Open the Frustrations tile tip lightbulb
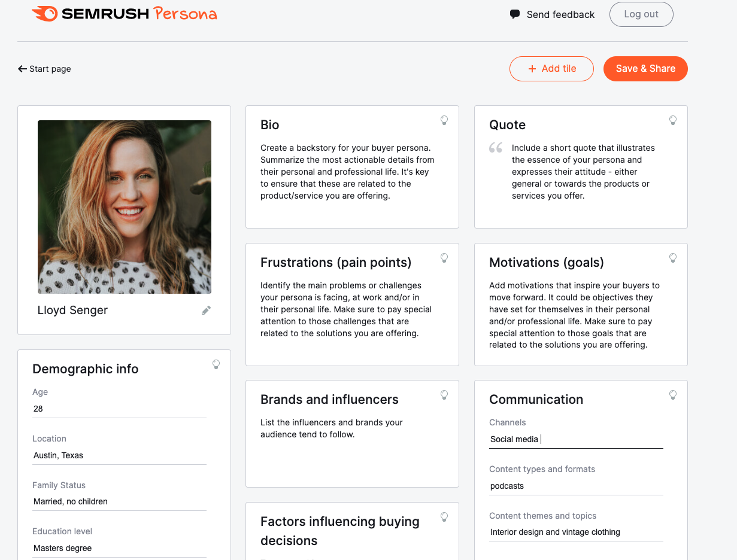Screen dimensions: 737x560 coord(444,258)
